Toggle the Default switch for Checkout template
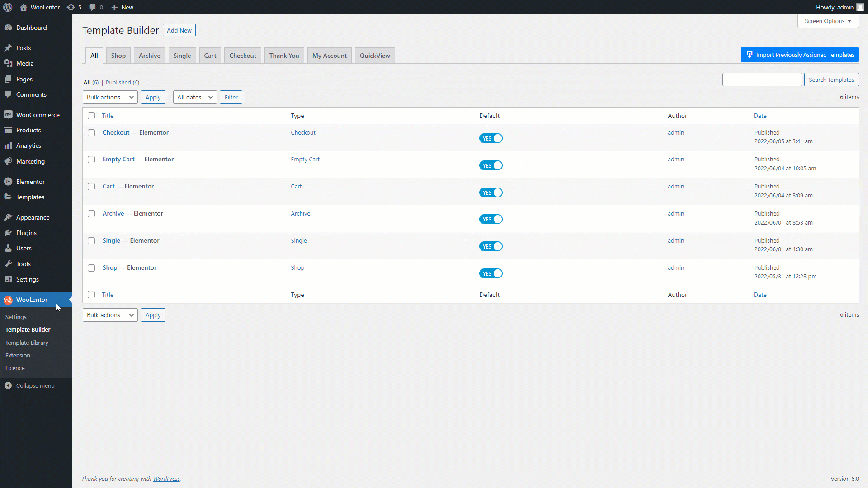Image resolution: width=868 pixels, height=488 pixels. [491, 138]
